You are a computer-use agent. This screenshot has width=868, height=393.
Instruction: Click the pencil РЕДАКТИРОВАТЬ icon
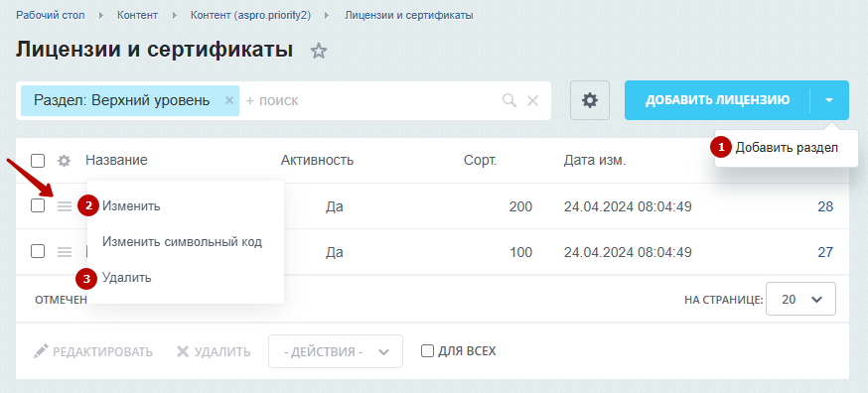(40, 351)
